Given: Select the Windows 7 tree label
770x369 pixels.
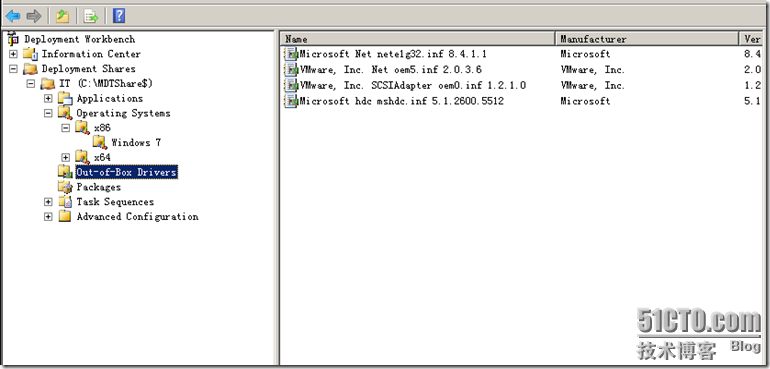Looking at the screenshot, I should [137, 142].
